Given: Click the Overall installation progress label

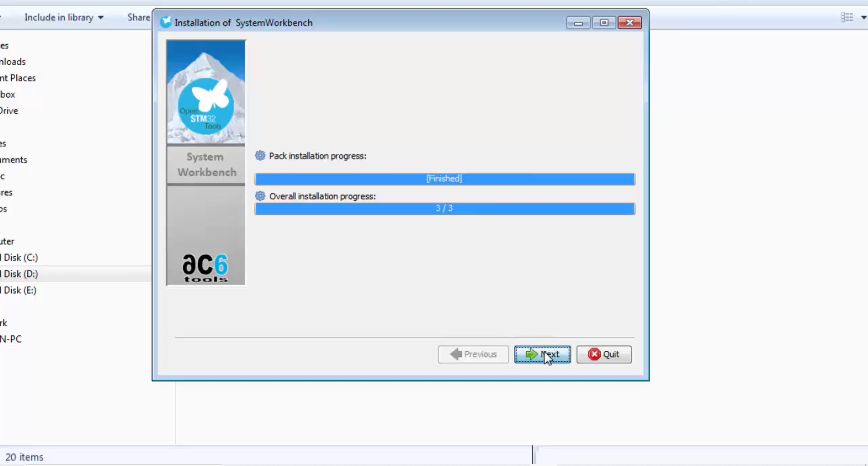Looking at the screenshot, I should click(323, 196).
